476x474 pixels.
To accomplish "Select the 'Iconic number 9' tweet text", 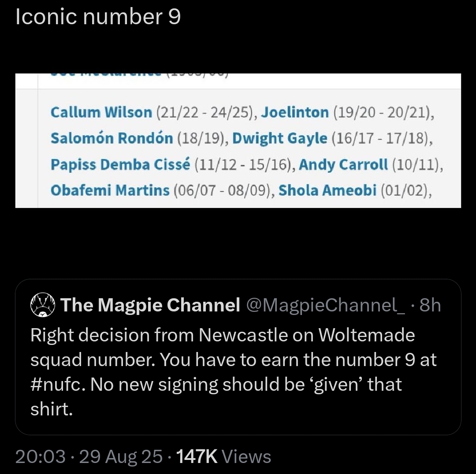I will click(98, 16).
